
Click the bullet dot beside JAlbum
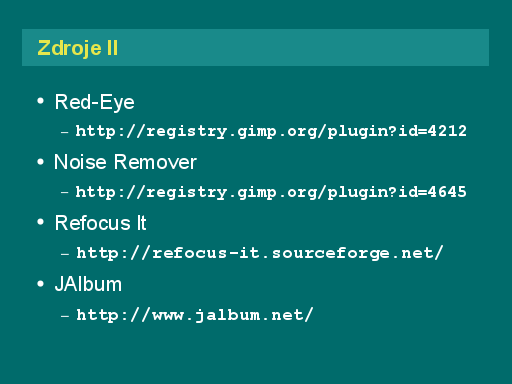[41, 284]
